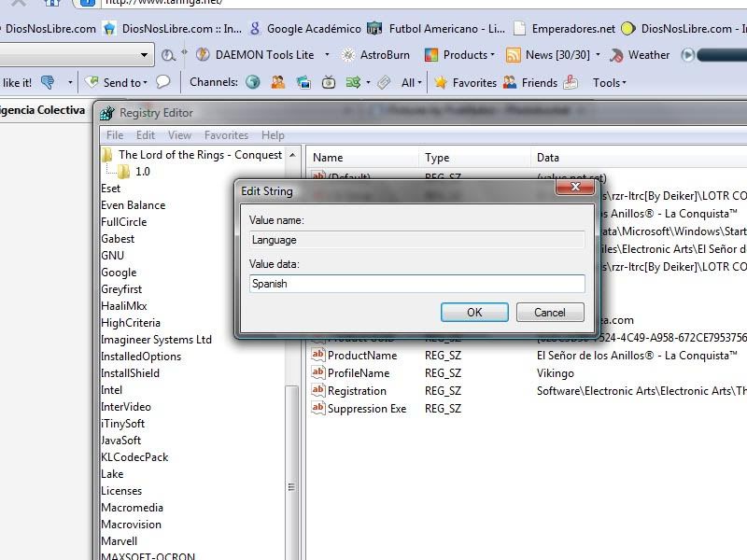This screenshot has width=747, height=560.
Task: Click the tree pane scroll-up arrow
Action: pyautogui.click(x=292, y=155)
